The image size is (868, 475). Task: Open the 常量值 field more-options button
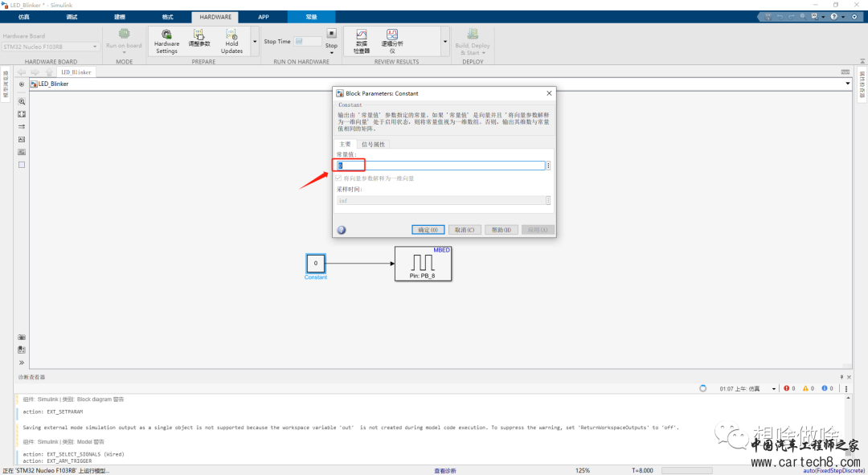coord(548,166)
